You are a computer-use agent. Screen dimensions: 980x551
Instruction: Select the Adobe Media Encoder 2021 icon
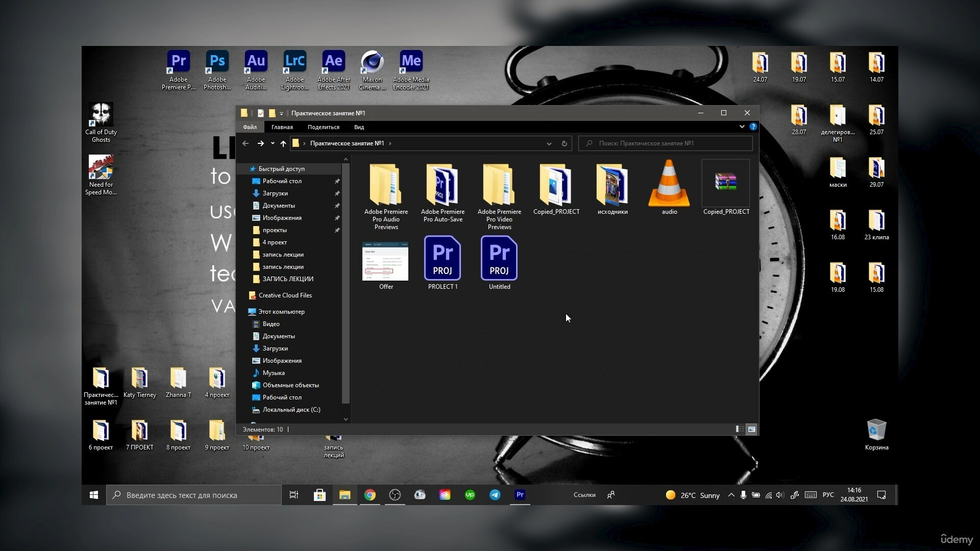pos(411,70)
